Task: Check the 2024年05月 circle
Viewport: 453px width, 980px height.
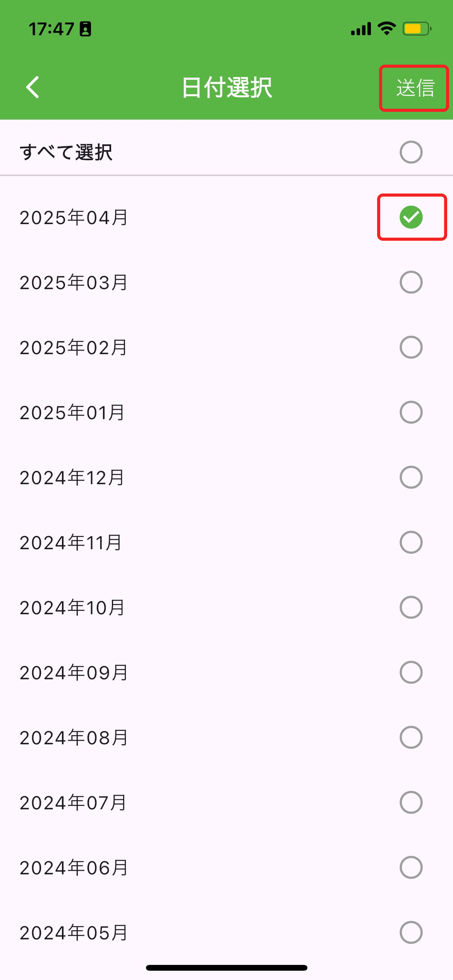Action: click(411, 932)
